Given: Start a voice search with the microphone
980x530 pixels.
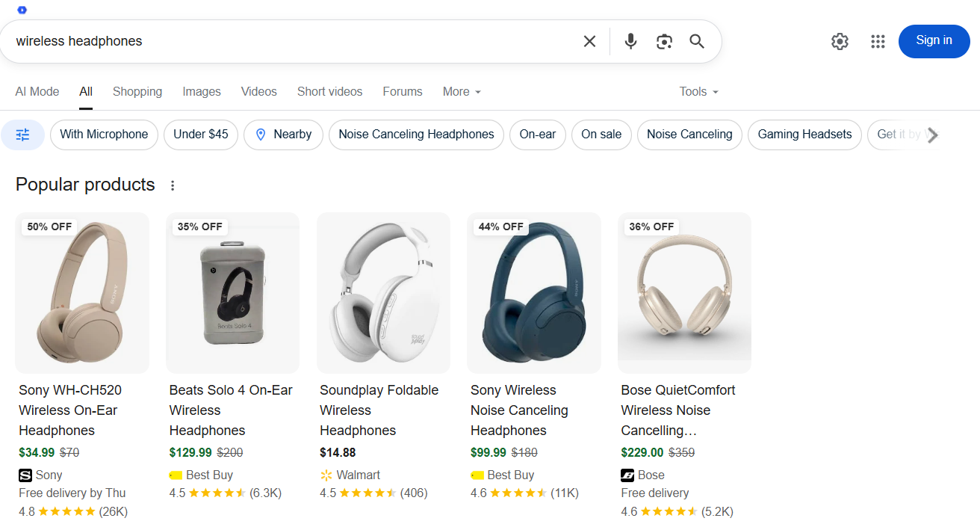Looking at the screenshot, I should click(x=630, y=41).
